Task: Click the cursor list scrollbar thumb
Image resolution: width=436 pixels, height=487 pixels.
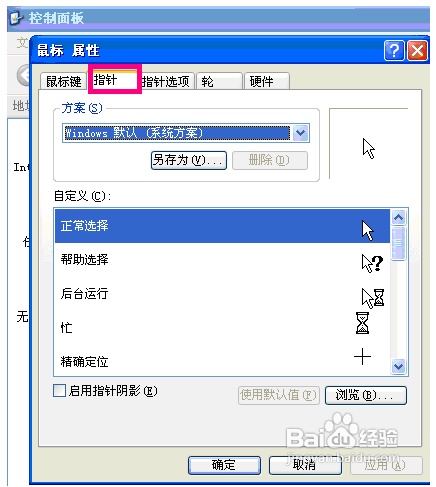Action: coord(399,243)
